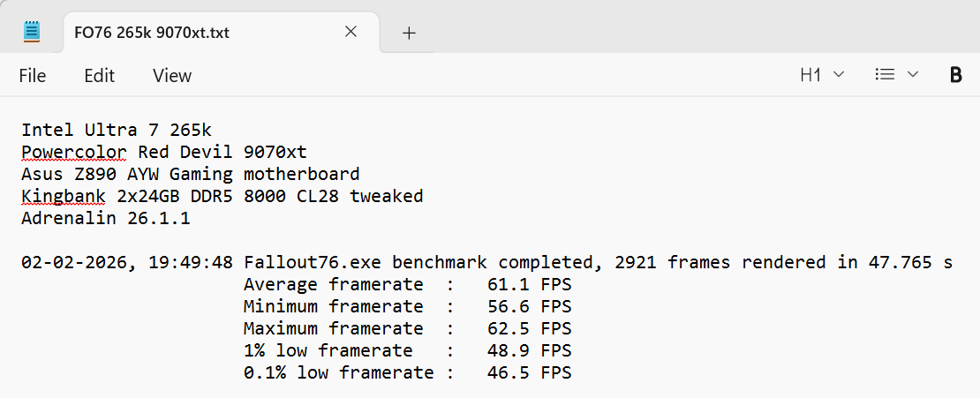Open the View menu
The image size is (980, 398).
pyautogui.click(x=172, y=76)
